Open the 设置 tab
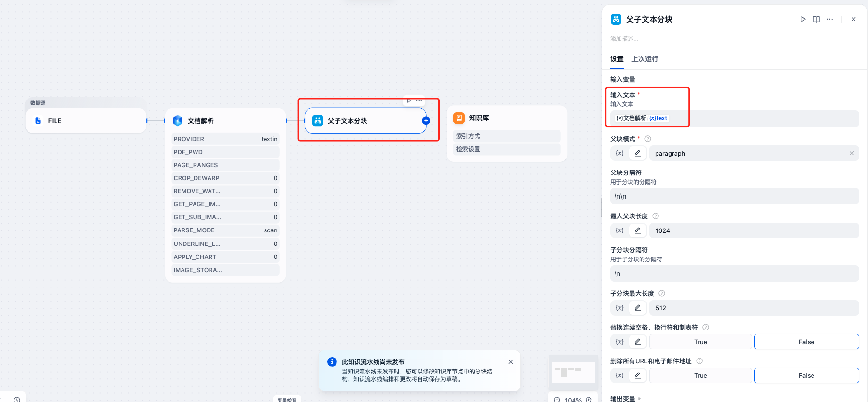The height and width of the screenshot is (402, 868). pyautogui.click(x=617, y=59)
